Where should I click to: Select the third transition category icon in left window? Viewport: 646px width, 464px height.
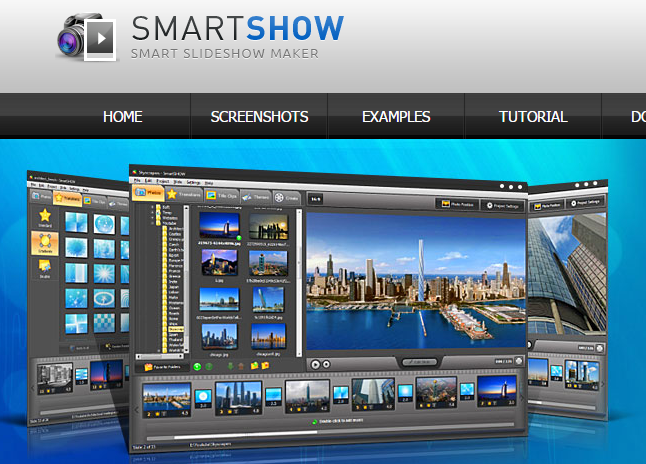(44, 268)
